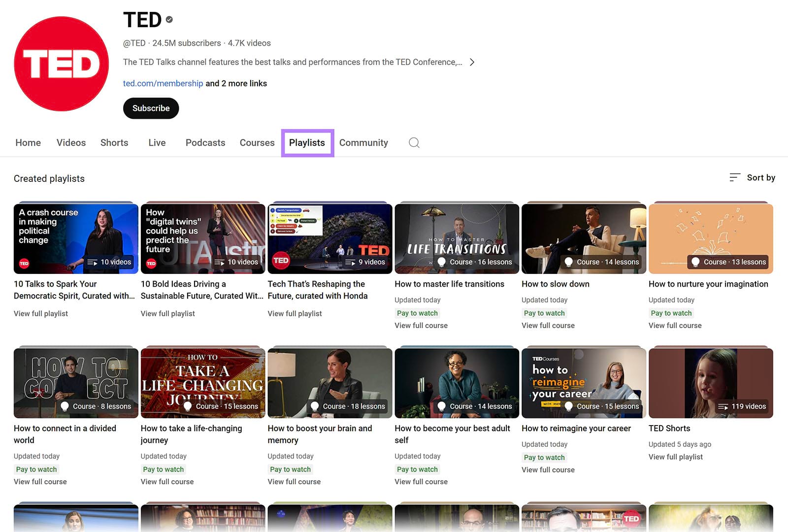Viewport: 788px width, 532px height.
Task: Click the verified badge next to TED
Action: (168, 20)
